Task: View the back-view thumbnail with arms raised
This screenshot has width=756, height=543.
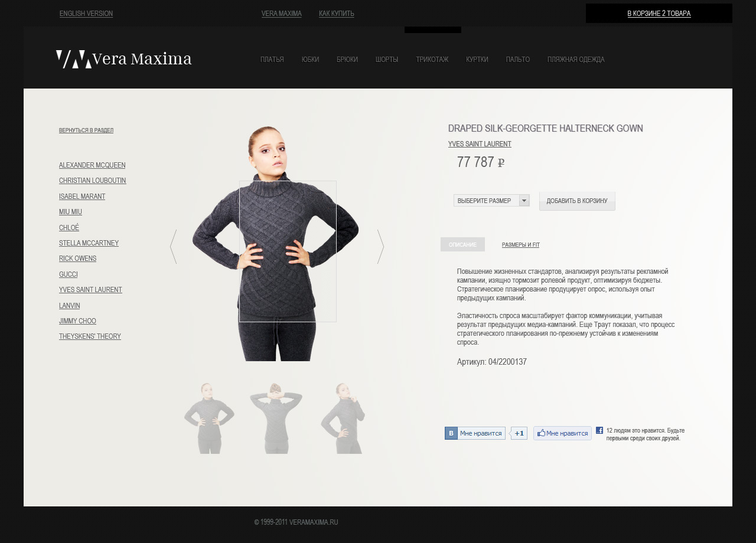Action: click(276, 418)
